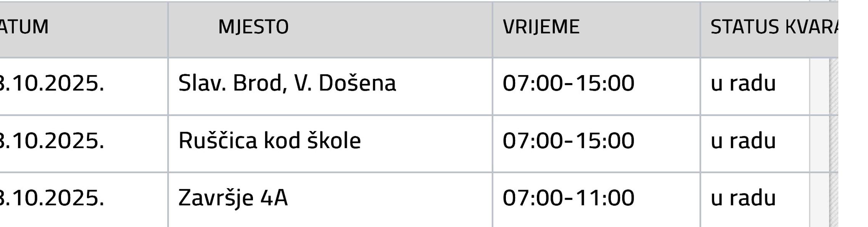
Task: Select the VRIJEME column header
Action: tap(541, 27)
